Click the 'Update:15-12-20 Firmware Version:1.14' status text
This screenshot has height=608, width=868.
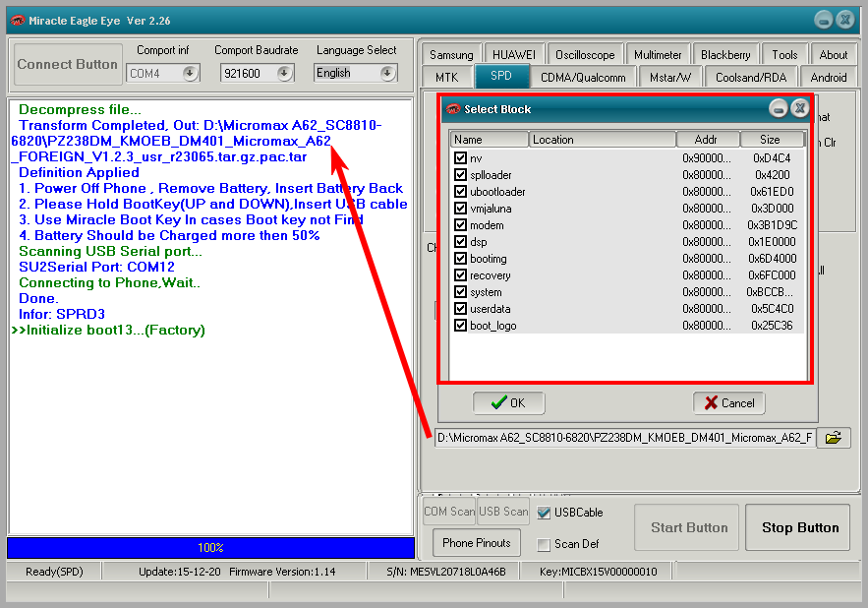point(237,572)
